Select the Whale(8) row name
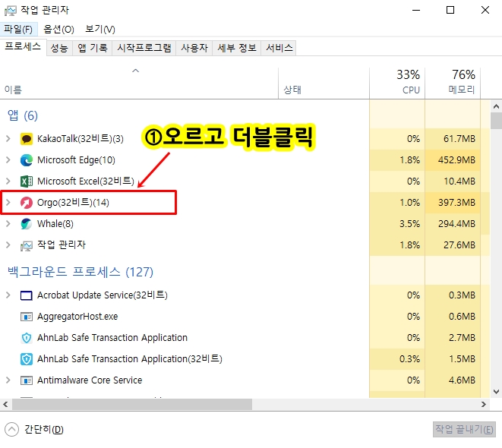The height and width of the screenshot is (448, 502). [x=55, y=224]
